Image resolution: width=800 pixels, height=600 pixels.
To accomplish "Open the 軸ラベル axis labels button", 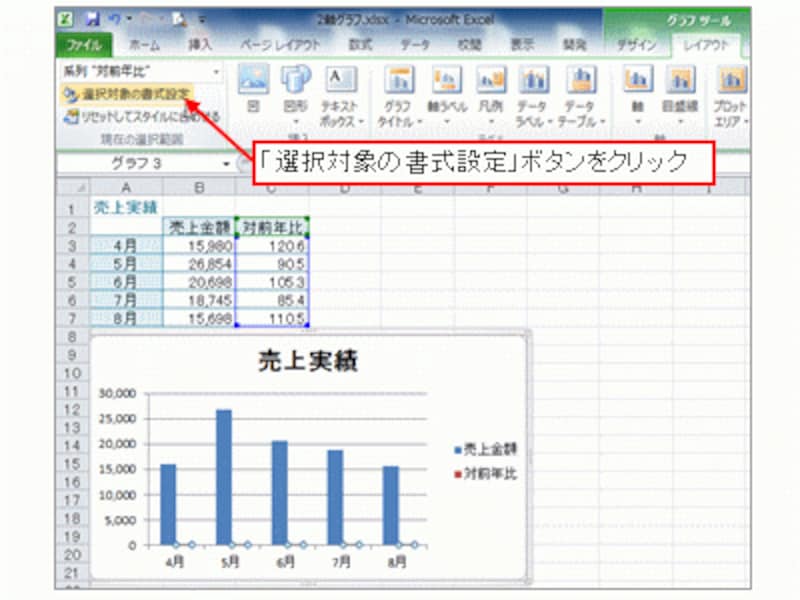I will click(447, 96).
